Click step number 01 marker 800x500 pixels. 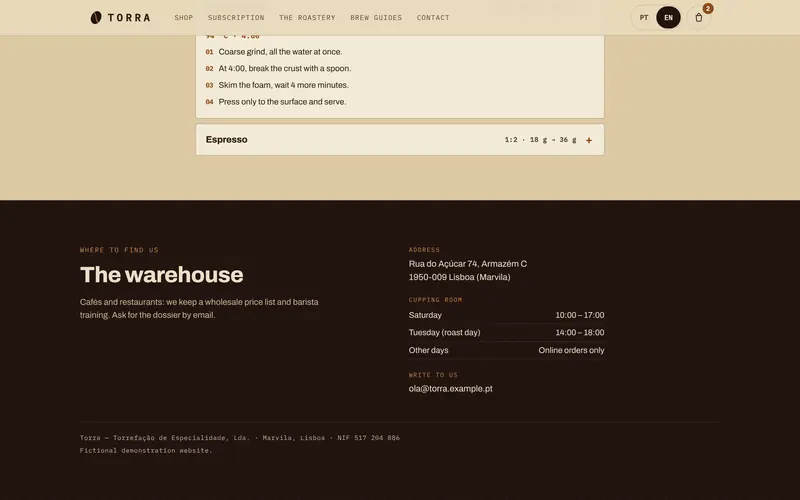pos(209,52)
